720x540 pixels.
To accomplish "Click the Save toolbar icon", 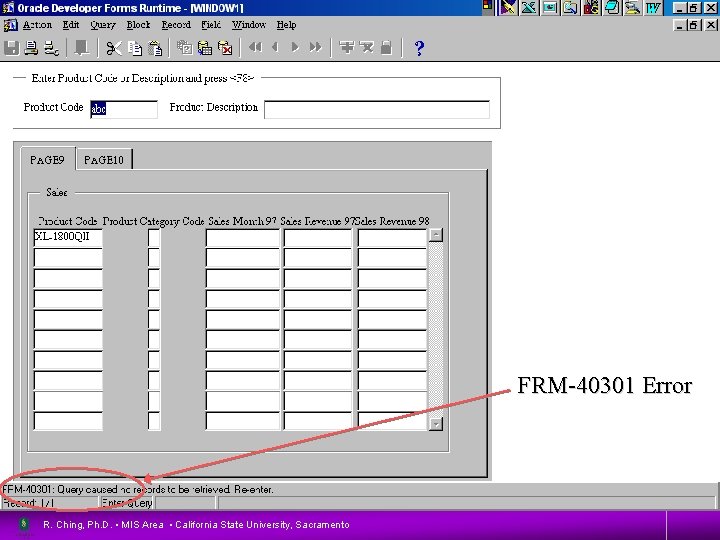I will point(11,48).
